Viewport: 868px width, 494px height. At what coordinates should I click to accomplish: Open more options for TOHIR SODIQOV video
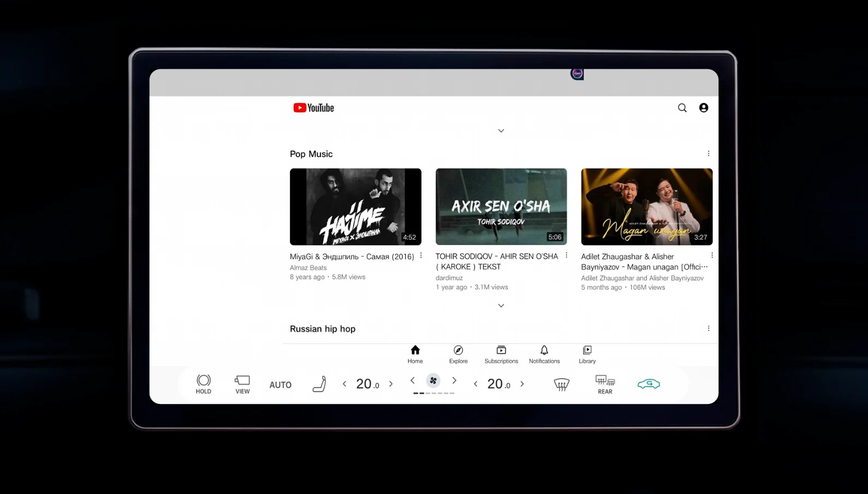point(567,255)
